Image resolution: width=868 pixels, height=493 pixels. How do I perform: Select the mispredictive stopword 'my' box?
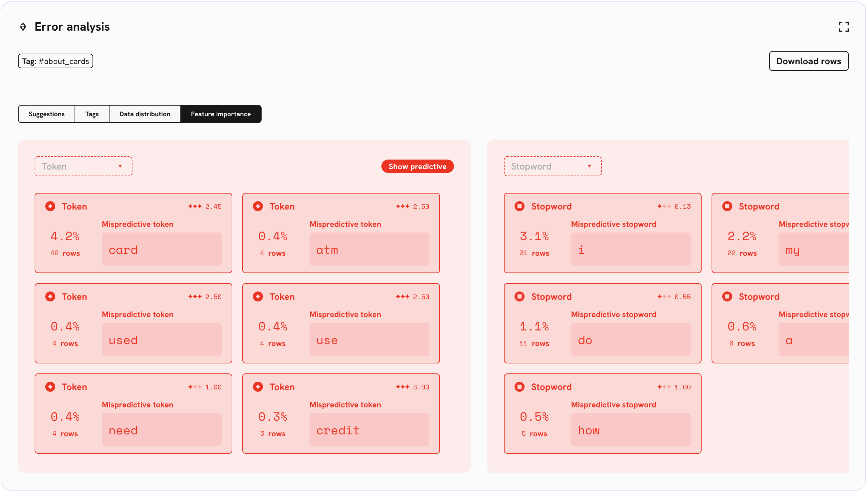(814, 249)
